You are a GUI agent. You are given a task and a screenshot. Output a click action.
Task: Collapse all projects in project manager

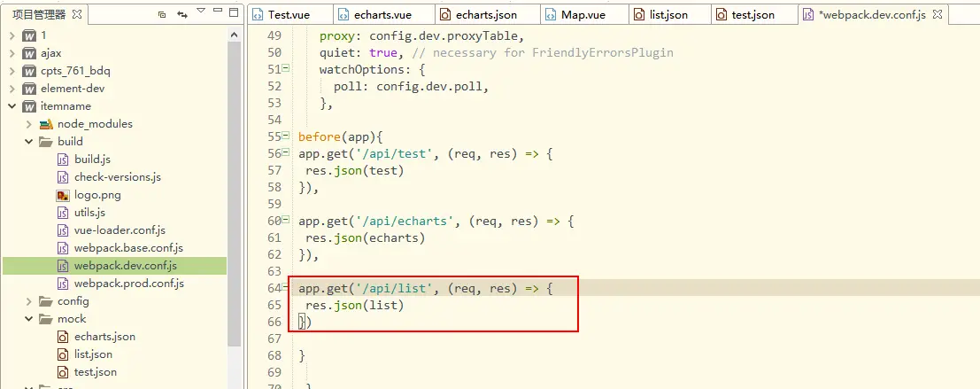(x=162, y=14)
